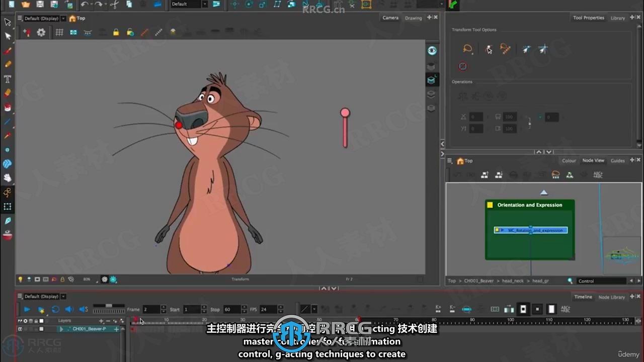Screen dimensions: 644x362
Task: Click CH001_Beaver in Node View breadcrumb
Action: [478, 281]
